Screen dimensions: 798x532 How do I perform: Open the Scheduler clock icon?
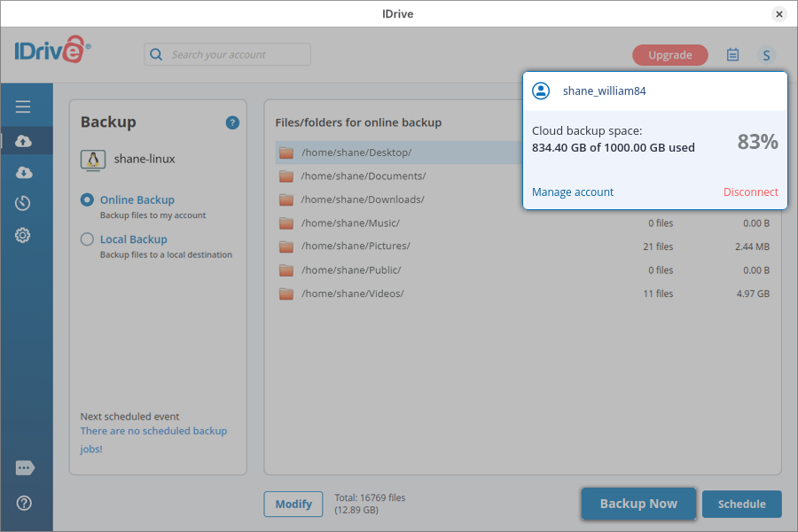[x=23, y=203]
